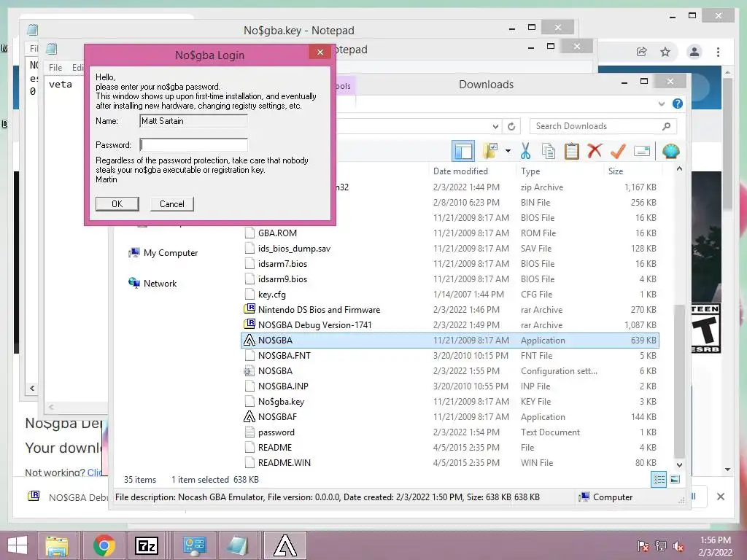747x560 pixels.
Task: Open Chrome profile avatar icon
Action: point(694,52)
